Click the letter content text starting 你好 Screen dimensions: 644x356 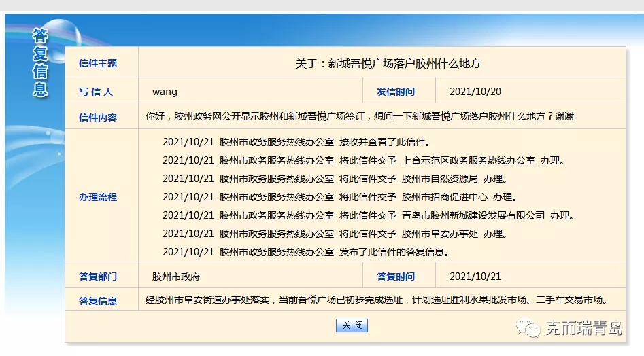tap(360, 116)
